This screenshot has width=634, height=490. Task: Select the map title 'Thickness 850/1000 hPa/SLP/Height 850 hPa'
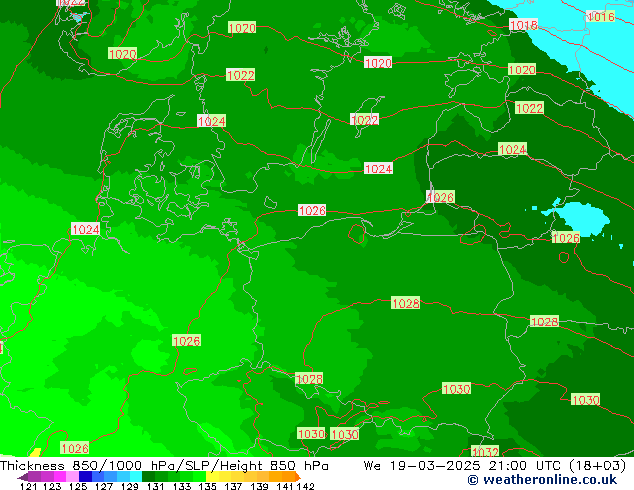click(164, 466)
